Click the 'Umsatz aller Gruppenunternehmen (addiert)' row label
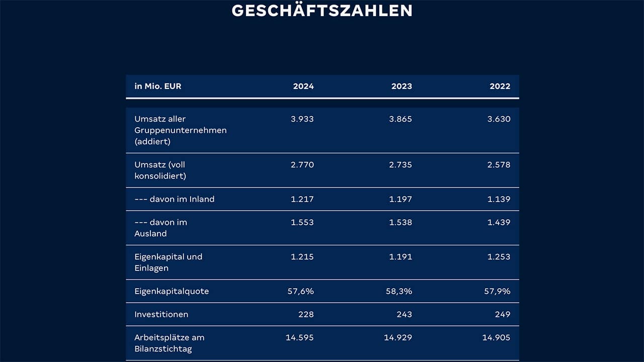The height and width of the screenshot is (362, 644). pyautogui.click(x=180, y=130)
